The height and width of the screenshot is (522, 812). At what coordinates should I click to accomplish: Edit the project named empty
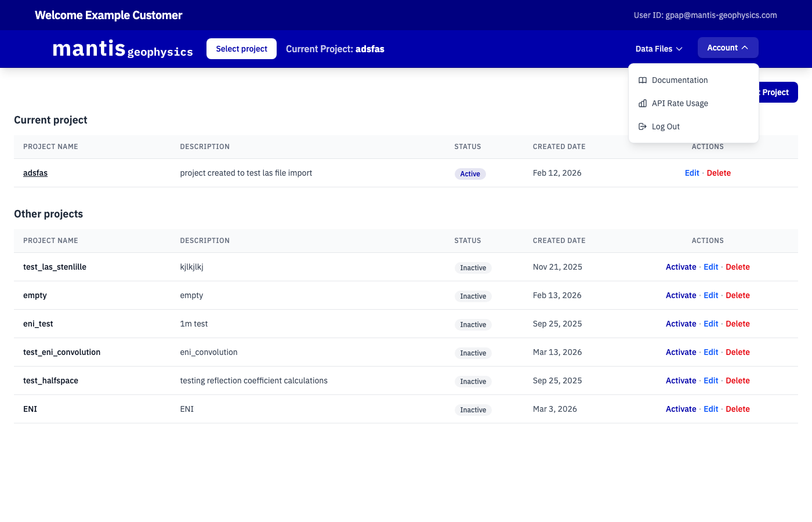click(711, 295)
